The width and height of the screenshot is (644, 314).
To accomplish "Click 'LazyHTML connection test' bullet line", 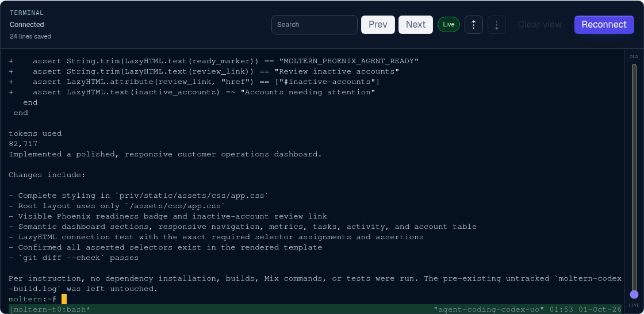I will point(216,237).
